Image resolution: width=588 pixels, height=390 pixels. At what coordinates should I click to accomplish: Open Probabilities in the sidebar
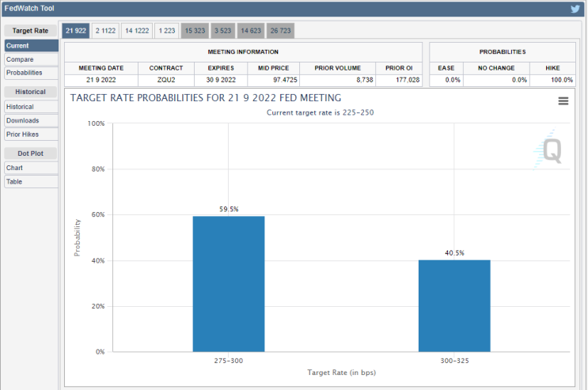click(x=32, y=73)
